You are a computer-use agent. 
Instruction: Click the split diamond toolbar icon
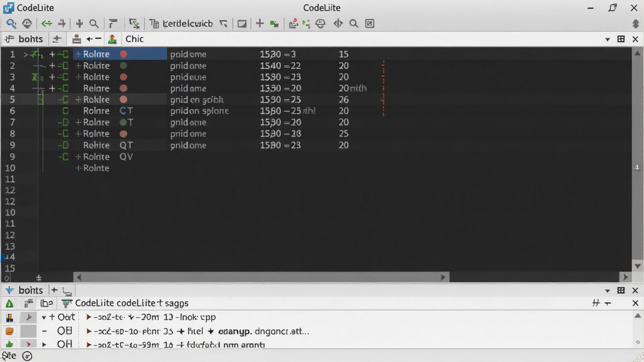point(338,23)
